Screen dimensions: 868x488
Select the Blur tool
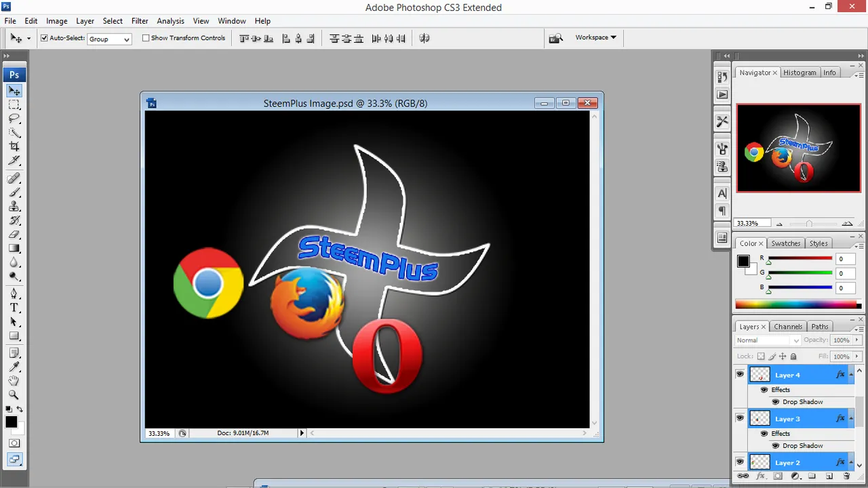[x=14, y=262]
